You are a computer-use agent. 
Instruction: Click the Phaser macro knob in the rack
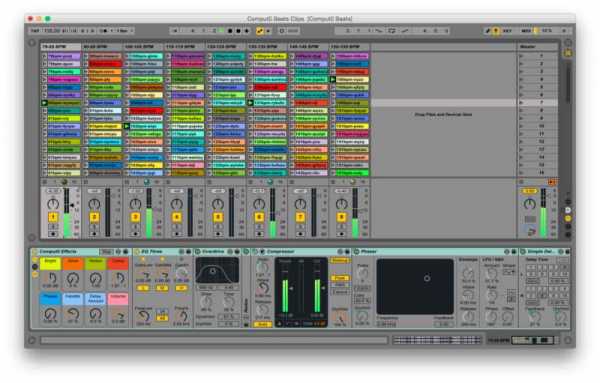point(50,314)
